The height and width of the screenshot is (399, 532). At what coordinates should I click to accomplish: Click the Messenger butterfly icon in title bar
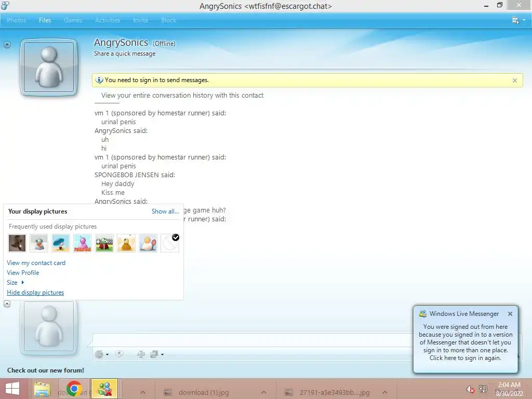5,5
